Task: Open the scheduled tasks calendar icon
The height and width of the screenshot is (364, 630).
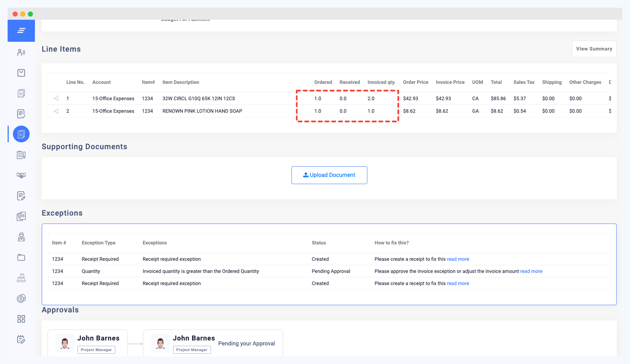Action: pyautogui.click(x=21, y=339)
